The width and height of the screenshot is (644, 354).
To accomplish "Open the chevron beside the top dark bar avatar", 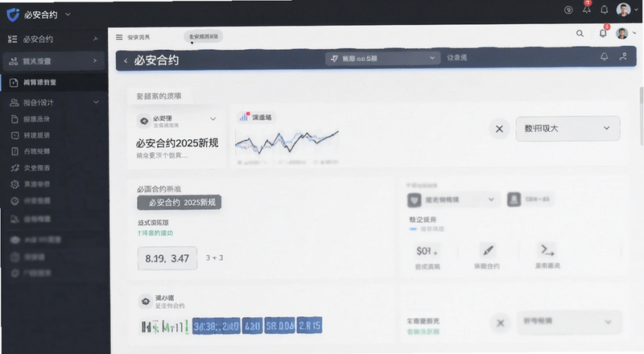I will (636, 10).
